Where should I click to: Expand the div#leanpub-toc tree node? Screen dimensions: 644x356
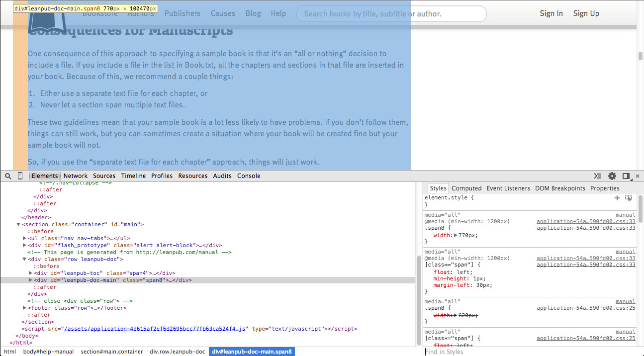pyautogui.click(x=30, y=272)
